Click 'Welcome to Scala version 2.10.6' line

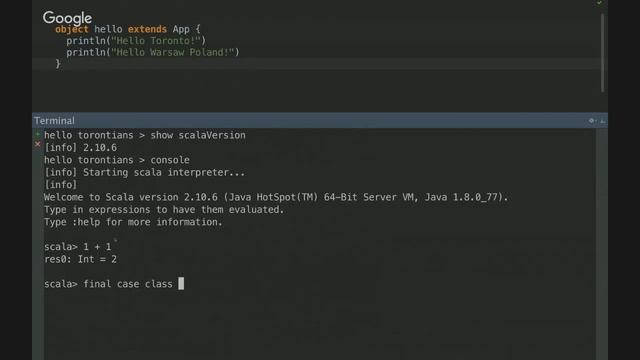click(x=276, y=197)
